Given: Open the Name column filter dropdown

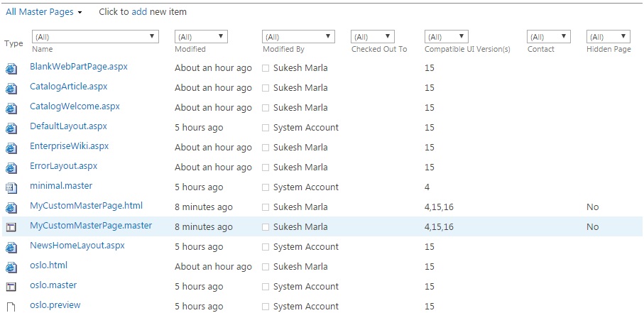Looking at the screenshot, I should point(95,37).
